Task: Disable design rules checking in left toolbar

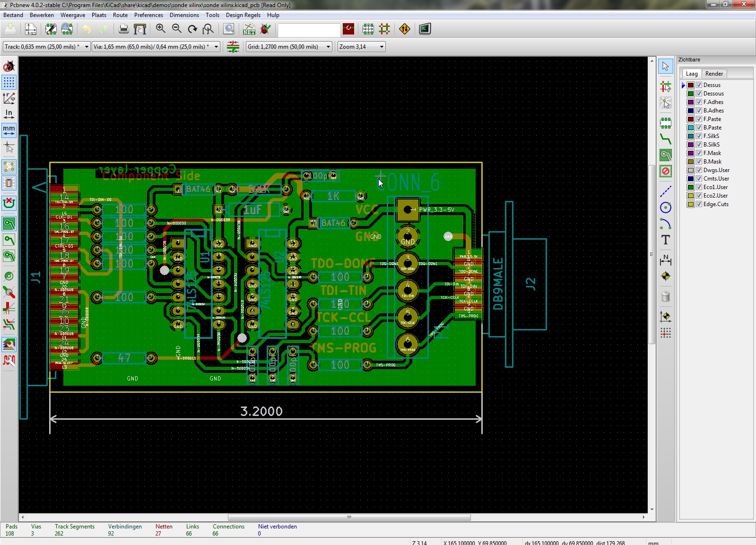Action: click(9, 66)
